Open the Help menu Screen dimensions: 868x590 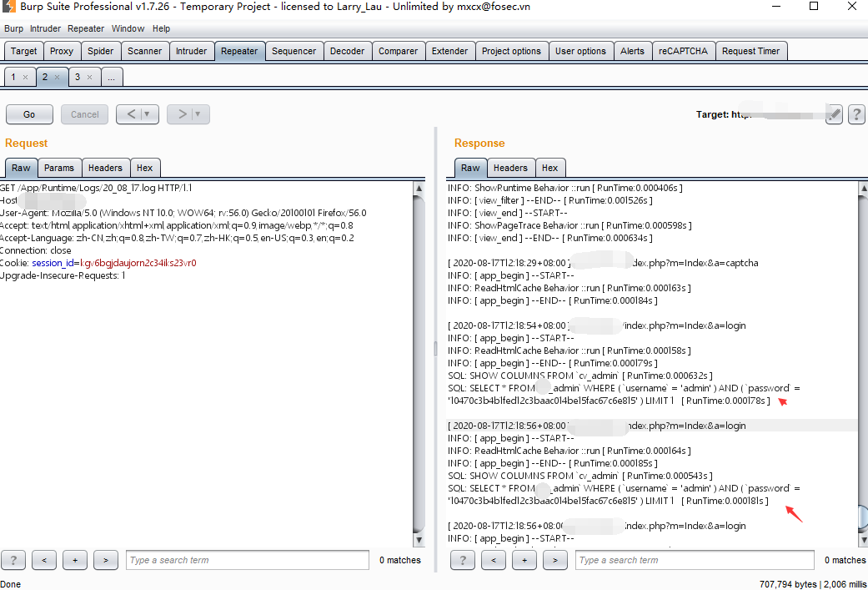click(x=161, y=29)
